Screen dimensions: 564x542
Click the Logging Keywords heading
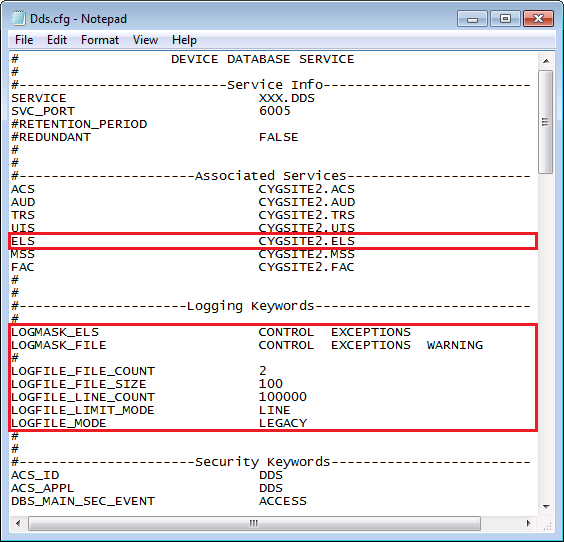pos(250,306)
